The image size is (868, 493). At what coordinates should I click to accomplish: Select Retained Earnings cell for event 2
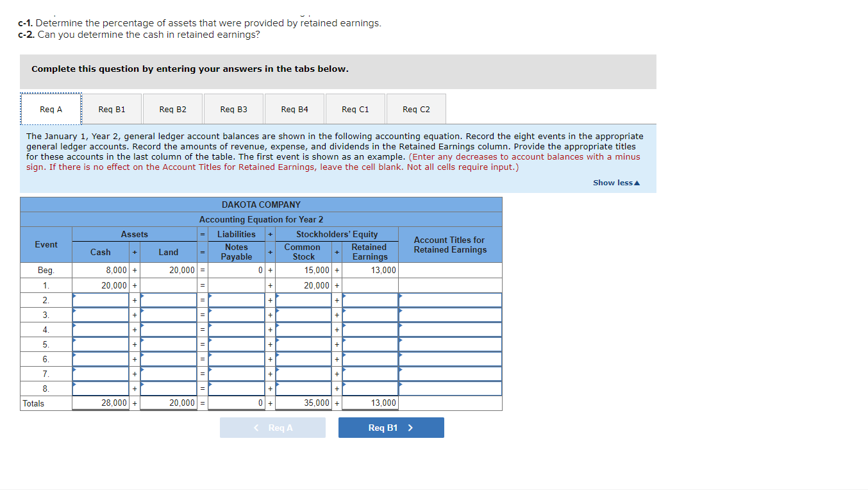(x=370, y=300)
